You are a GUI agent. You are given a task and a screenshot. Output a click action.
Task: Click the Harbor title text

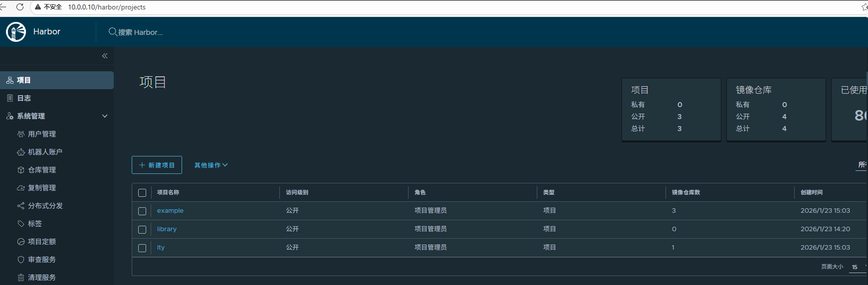pyautogui.click(x=47, y=31)
